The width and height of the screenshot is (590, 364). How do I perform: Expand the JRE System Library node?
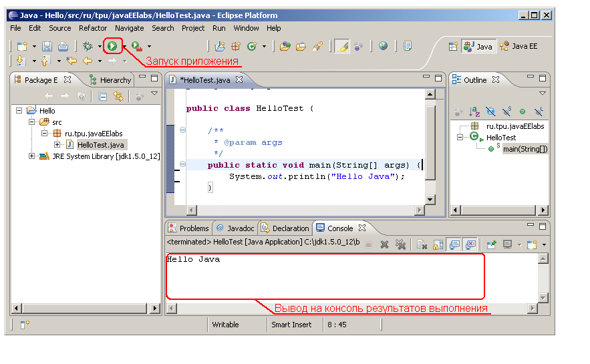31,156
